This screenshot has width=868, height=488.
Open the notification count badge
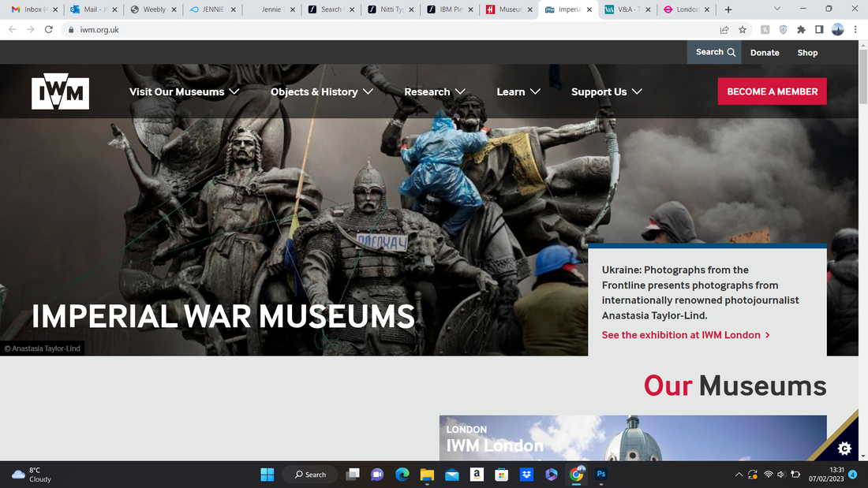point(853,474)
